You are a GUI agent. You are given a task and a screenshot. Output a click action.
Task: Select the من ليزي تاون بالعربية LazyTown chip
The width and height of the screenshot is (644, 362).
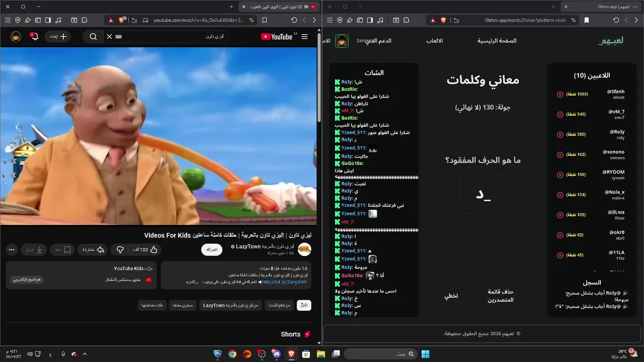click(231, 305)
